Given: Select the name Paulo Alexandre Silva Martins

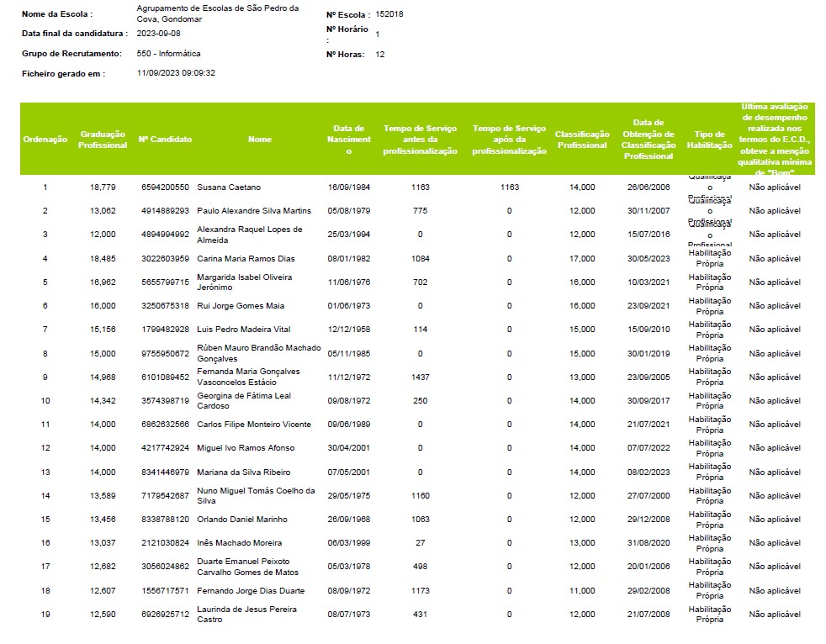Looking at the screenshot, I should pyautogui.click(x=253, y=211).
